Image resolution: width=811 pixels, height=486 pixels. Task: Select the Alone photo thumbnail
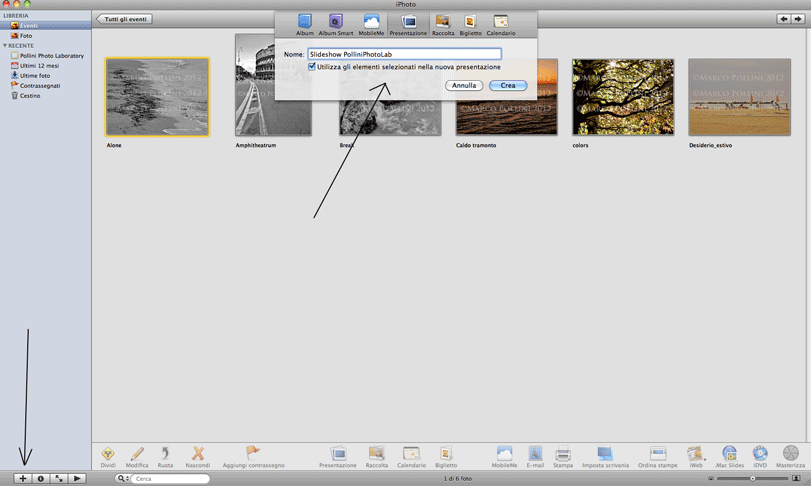[157, 97]
